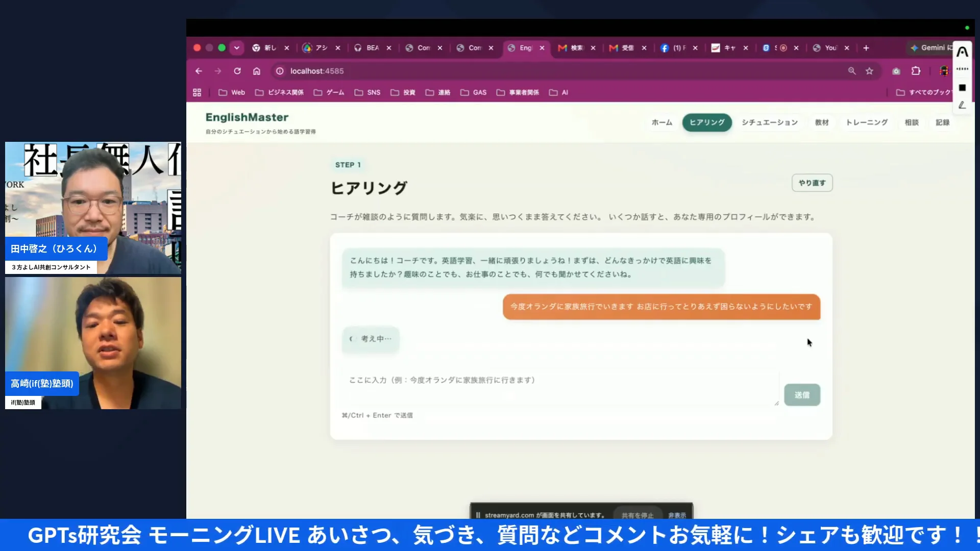
Task: Click the 考え中… thinking indicator
Action: (371, 339)
